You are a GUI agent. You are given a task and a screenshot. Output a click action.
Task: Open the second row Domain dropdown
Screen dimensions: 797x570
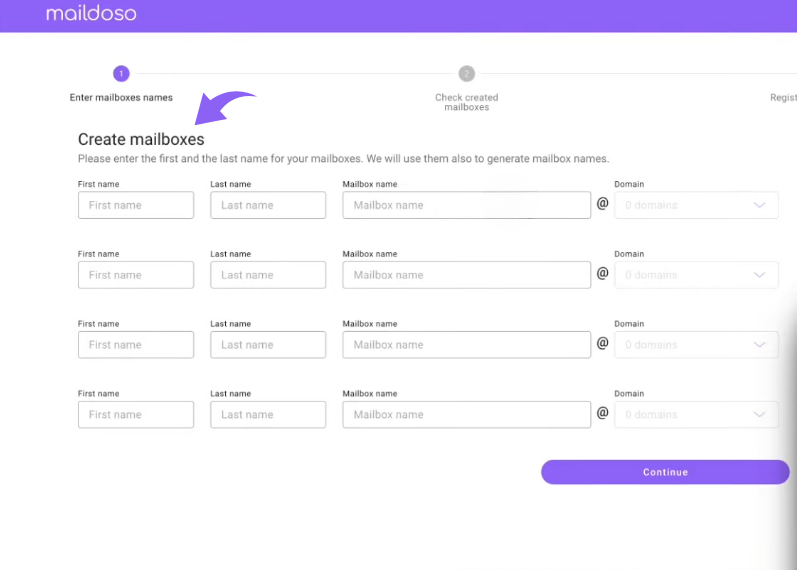click(696, 275)
